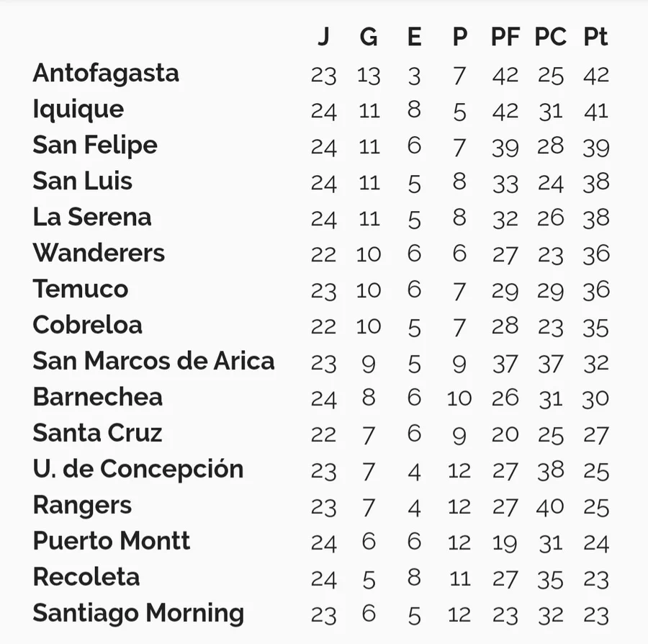This screenshot has width=648, height=644.
Task: Open the Temuco team entry
Action: (81, 290)
